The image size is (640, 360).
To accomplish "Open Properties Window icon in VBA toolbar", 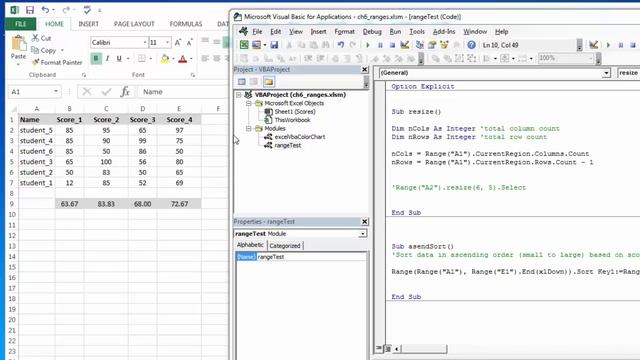I will (x=431, y=45).
